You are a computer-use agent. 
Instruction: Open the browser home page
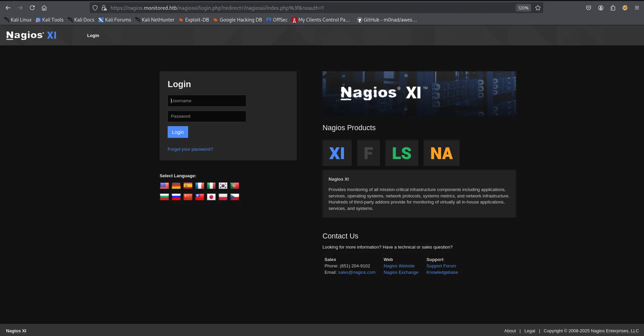point(44,8)
